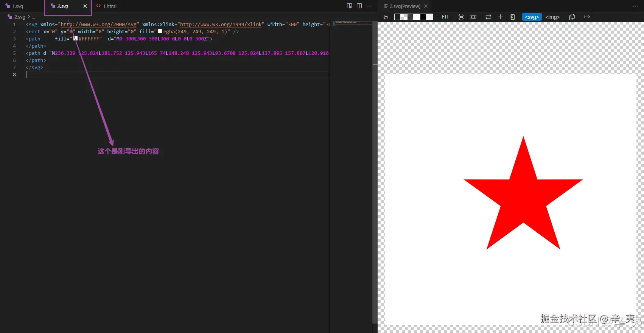This screenshot has width=644, height=333.
Task: Click the #FFFFFF inline color swatch
Action: [75, 39]
